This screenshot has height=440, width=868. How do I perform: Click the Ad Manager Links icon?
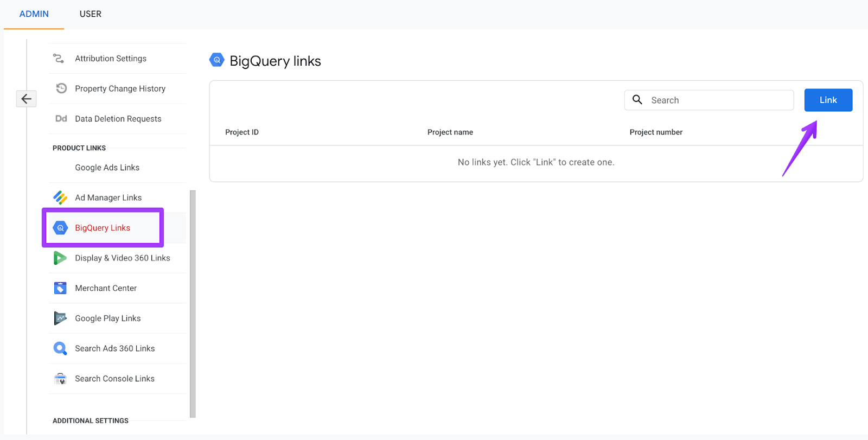click(x=60, y=197)
